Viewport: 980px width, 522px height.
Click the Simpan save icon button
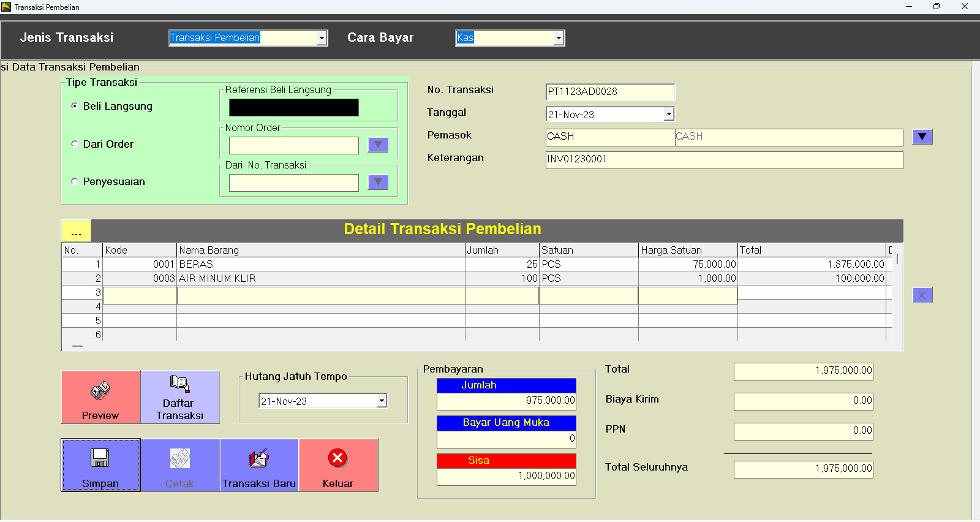coord(100,465)
